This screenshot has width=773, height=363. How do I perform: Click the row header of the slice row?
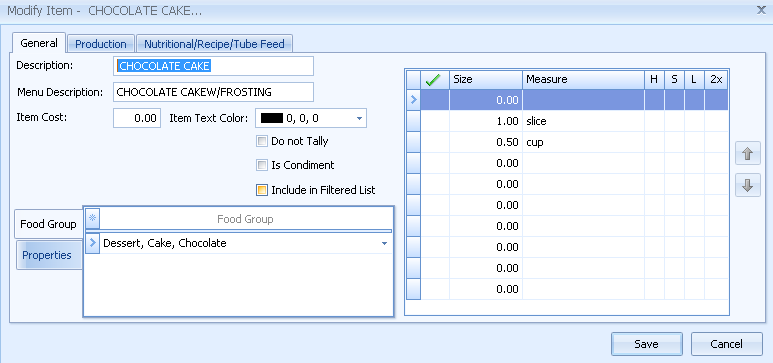413,121
